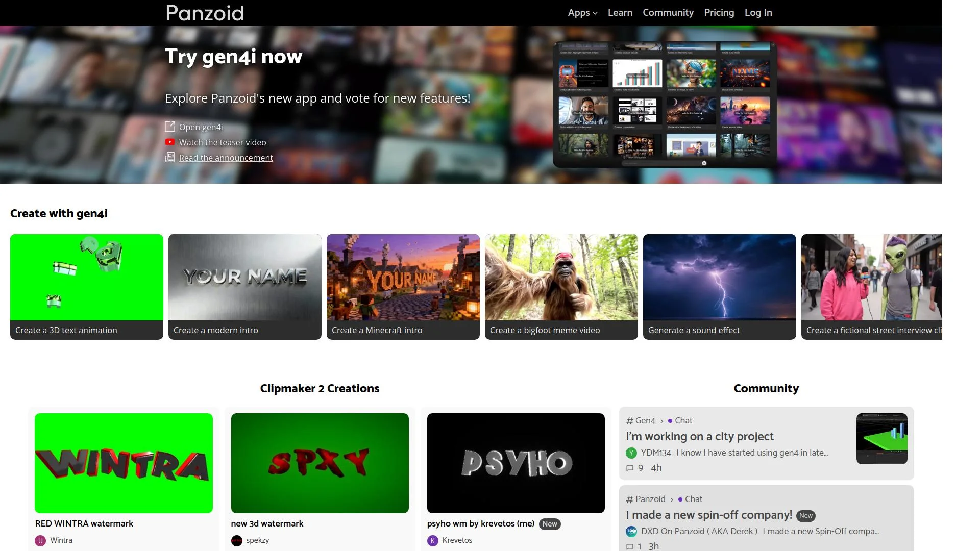Expand the Apps dropdown menu
980x551 pixels.
pos(582,13)
